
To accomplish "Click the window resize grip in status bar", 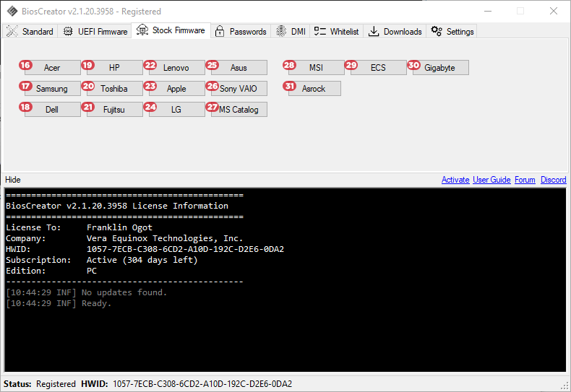I will (x=566, y=386).
